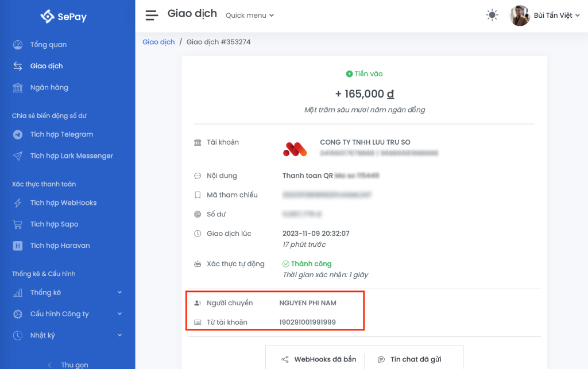This screenshot has width=588, height=369.
Task: Click the hamburger menu icon
Action: pos(151,15)
